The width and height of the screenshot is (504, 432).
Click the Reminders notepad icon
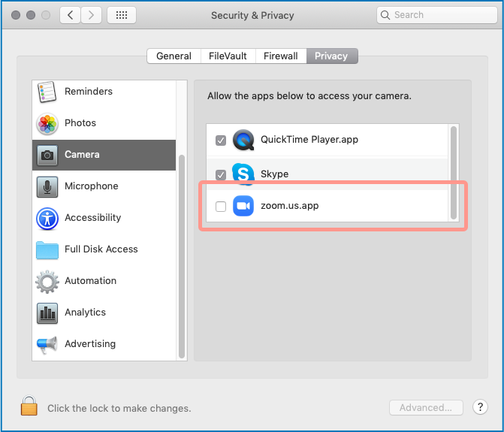pyautogui.click(x=47, y=92)
